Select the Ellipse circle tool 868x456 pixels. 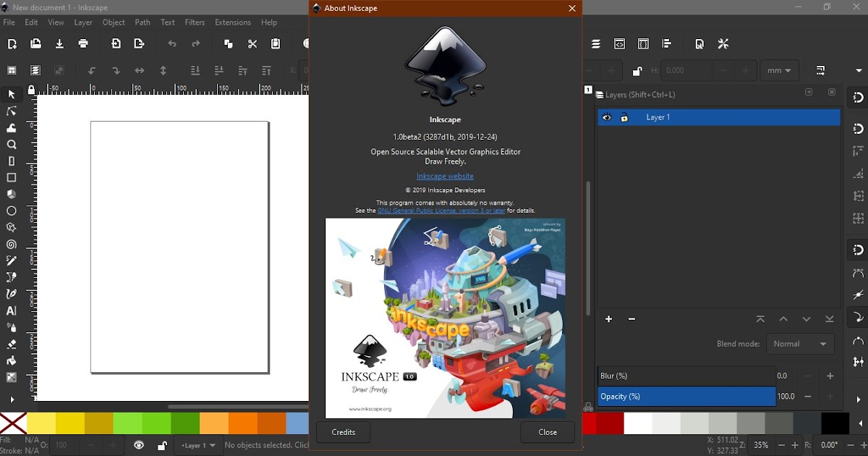tap(12, 211)
